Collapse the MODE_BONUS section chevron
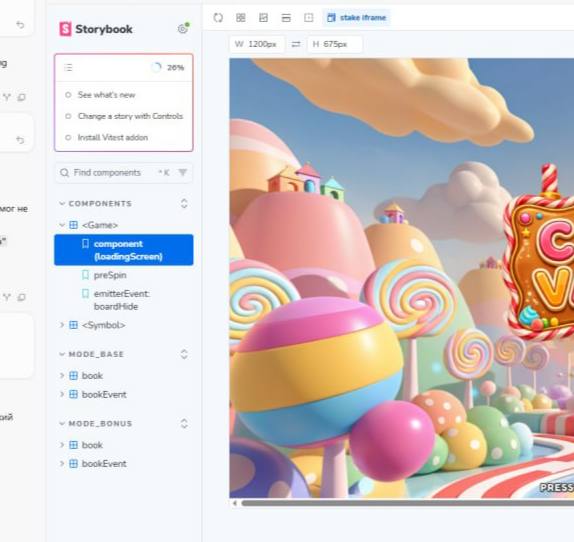Viewport: 574px width, 542px height. click(x=62, y=423)
